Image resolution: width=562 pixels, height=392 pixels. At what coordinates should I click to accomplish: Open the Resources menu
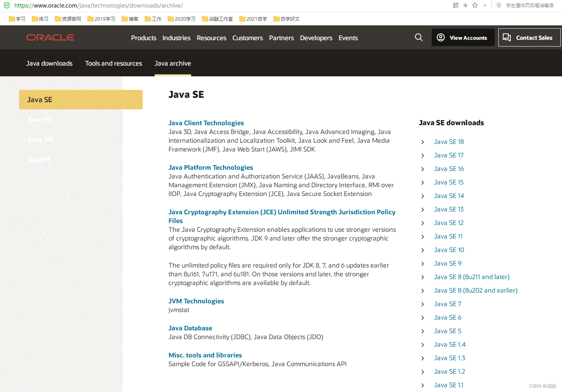(x=211, y=38)
